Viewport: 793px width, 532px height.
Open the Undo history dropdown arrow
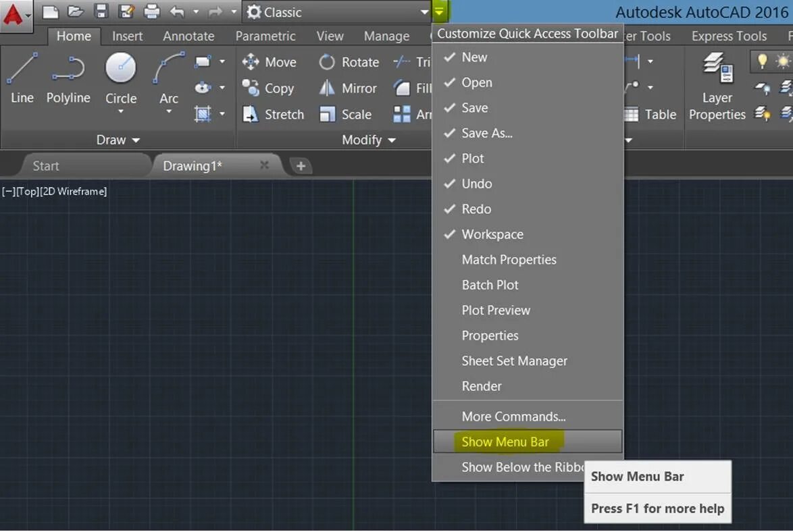196,11
